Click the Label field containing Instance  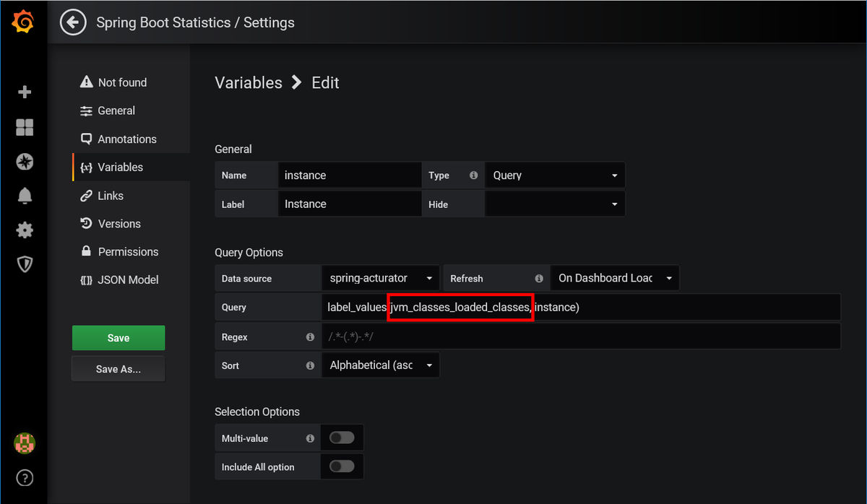point(350,204)
